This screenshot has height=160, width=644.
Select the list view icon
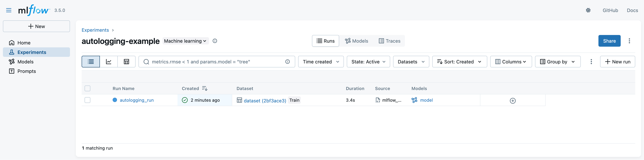click(x=91, y=62)
